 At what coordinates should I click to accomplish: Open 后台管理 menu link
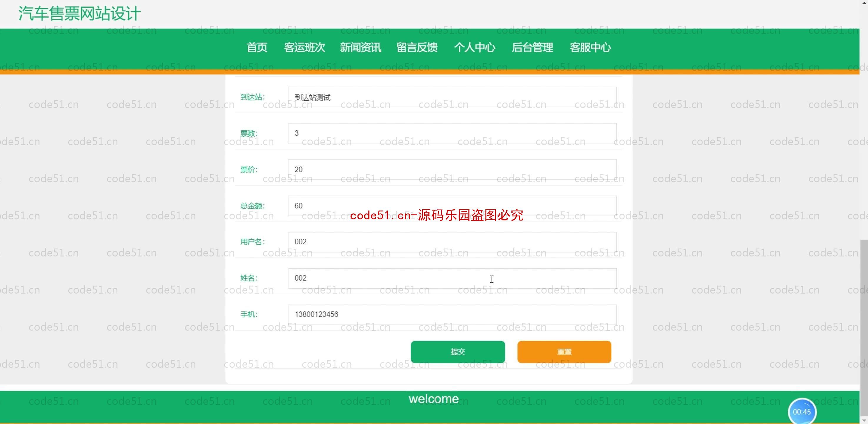click(x=532, y=48)
